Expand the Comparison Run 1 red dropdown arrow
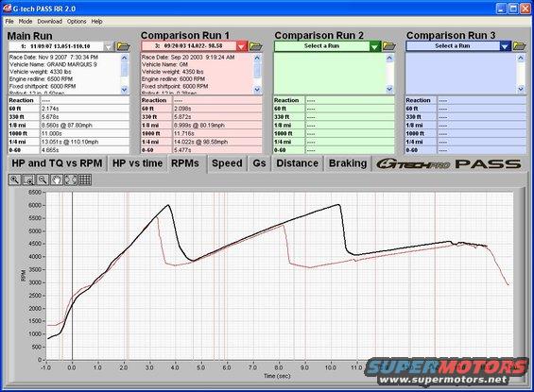Viewport: 534px width, 392px height. 241,46
